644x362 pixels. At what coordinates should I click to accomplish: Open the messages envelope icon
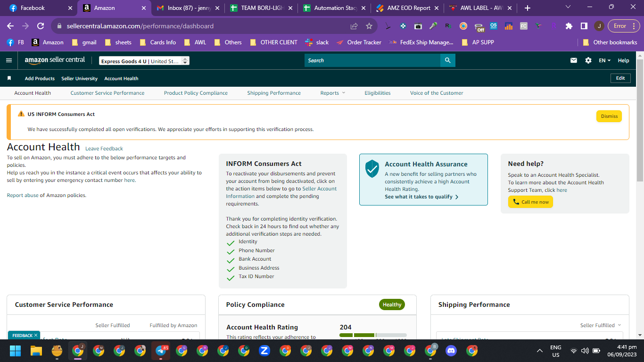click(x=574, y=60)
